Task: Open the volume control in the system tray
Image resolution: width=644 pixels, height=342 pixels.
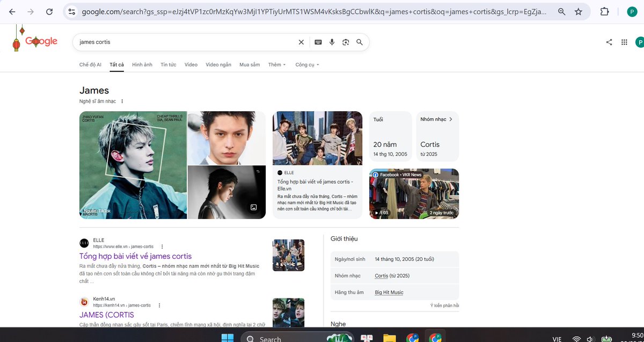Action: (x=590, y=339)
